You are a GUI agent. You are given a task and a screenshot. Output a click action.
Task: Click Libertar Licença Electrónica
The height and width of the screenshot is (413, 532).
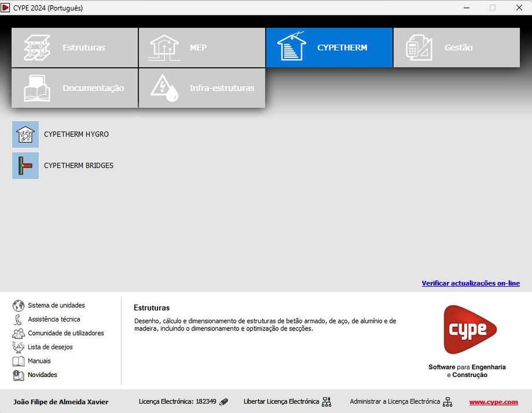(281, 401)
